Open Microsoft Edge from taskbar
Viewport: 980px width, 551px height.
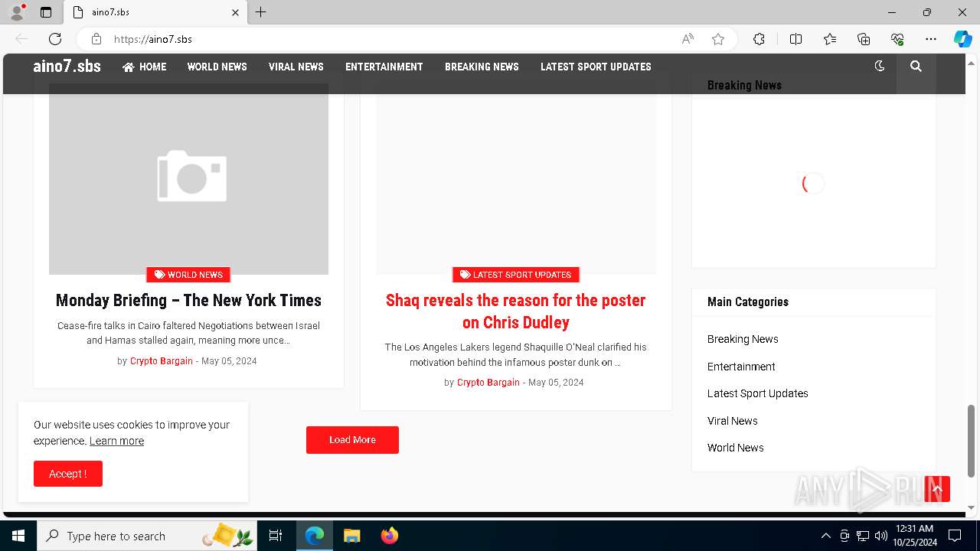coord(315,536)
